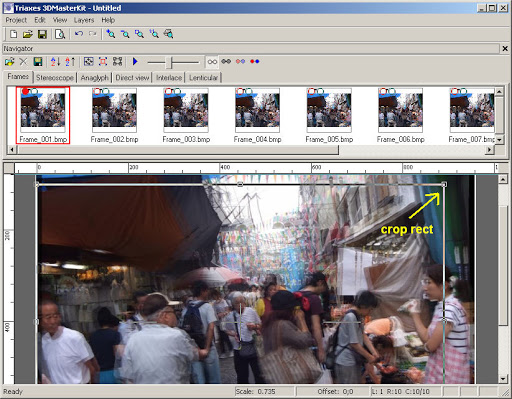Switch to the Lenticular tab
The image size is (512, 399).
203,78
